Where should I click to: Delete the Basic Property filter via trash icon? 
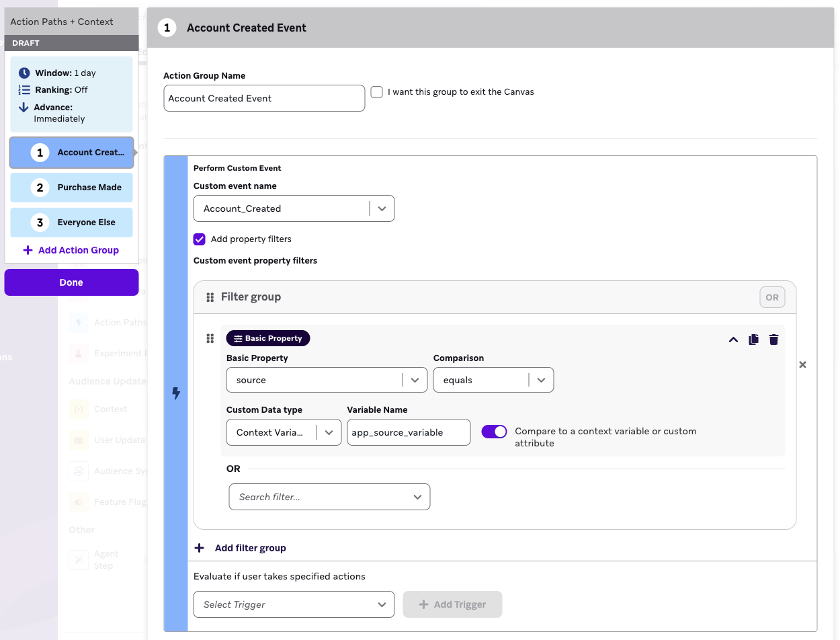(773, 339)
